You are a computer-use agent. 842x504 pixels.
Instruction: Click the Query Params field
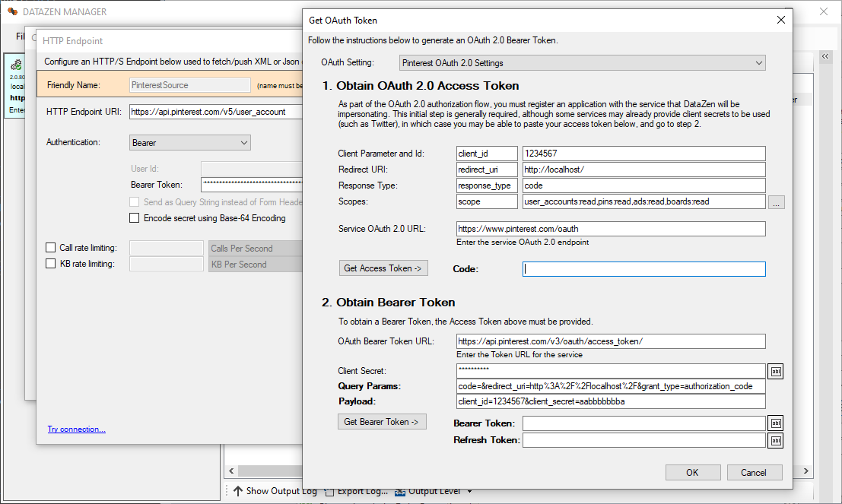click(x=611, y=386)
